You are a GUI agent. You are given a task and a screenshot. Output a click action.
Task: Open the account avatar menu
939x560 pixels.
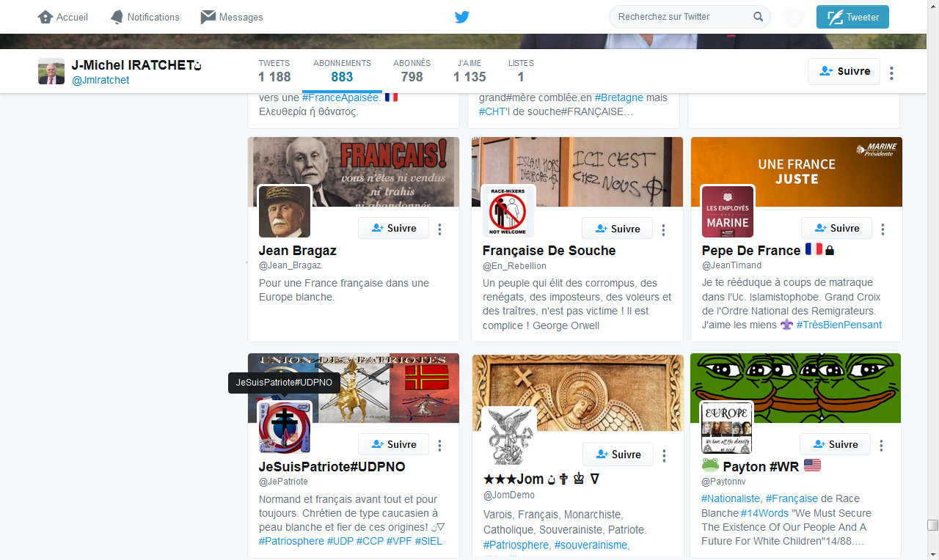794,17
